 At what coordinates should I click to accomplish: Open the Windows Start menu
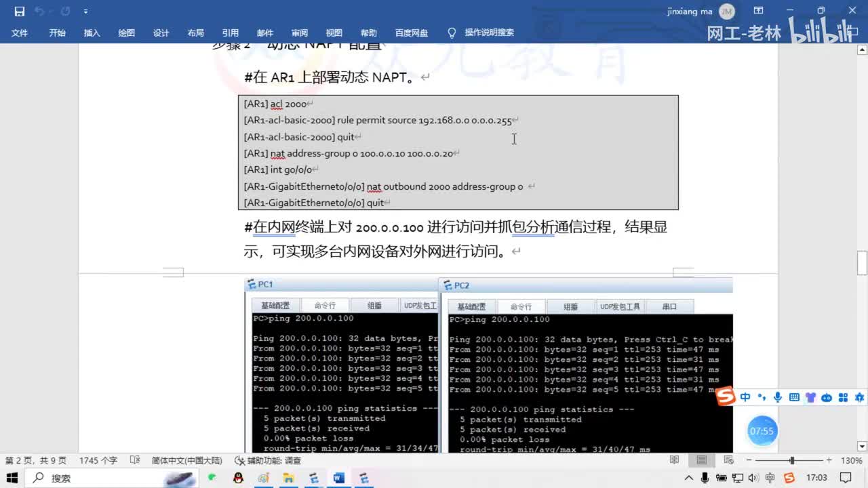click(12, 478)
